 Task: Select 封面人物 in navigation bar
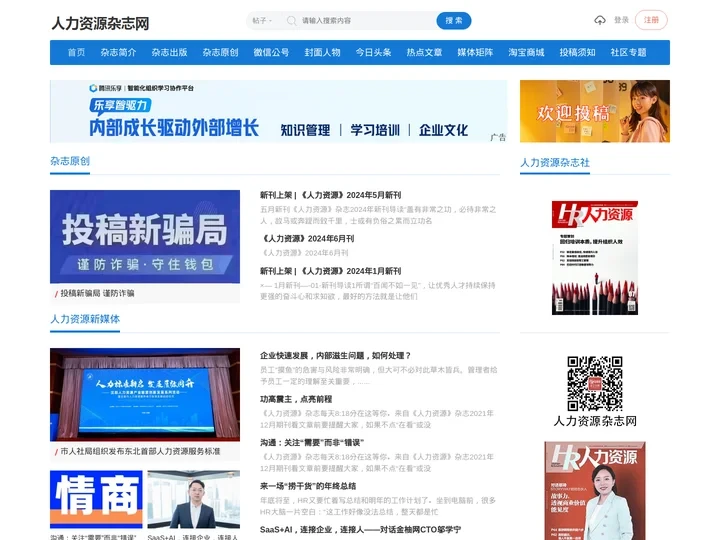(x=322, y=52)
